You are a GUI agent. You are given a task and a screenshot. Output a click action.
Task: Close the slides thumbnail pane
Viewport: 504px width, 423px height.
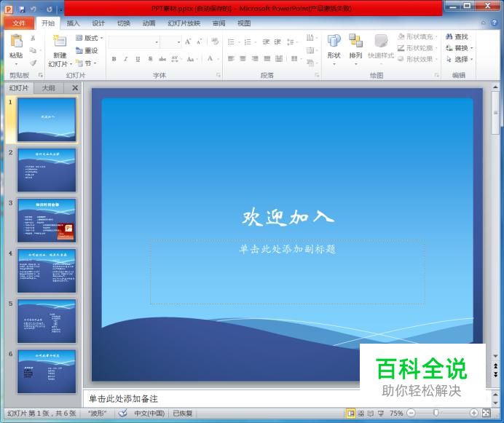click(x=75, y=88)
